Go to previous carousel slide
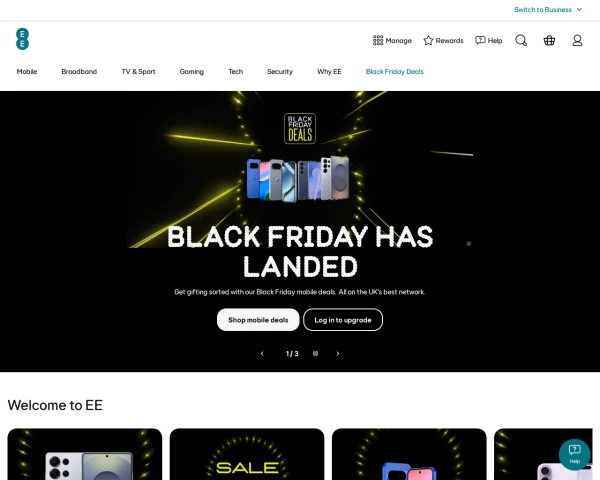This screenshot has height=480, width=600. 262,354
